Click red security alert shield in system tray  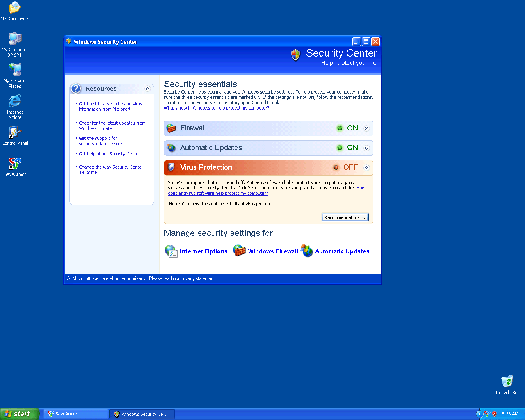(x=494, y=414)
